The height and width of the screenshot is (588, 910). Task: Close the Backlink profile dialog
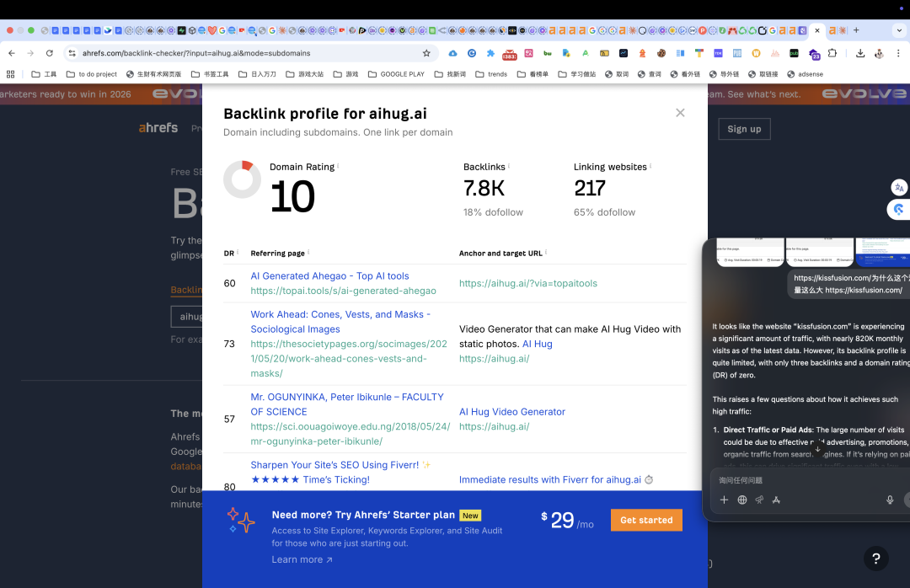[x=680, y=113]
